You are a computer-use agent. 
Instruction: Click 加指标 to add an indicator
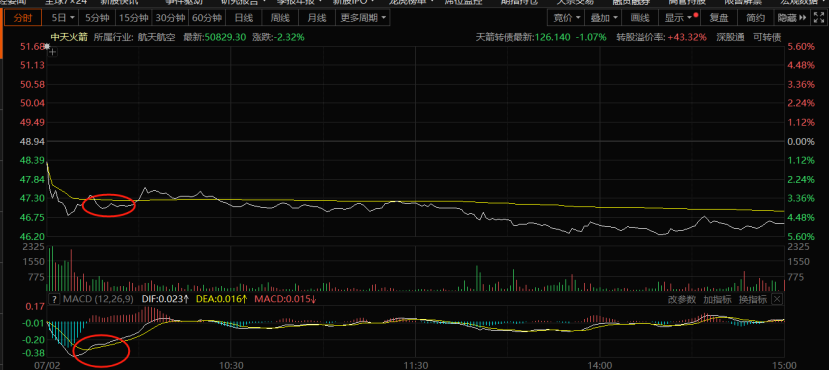tap(717, 300)
